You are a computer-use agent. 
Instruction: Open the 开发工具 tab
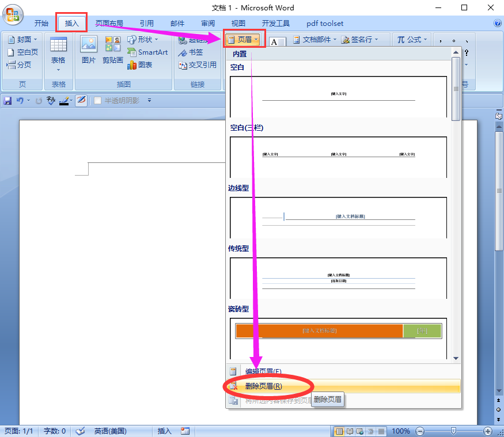coord(275,24)
